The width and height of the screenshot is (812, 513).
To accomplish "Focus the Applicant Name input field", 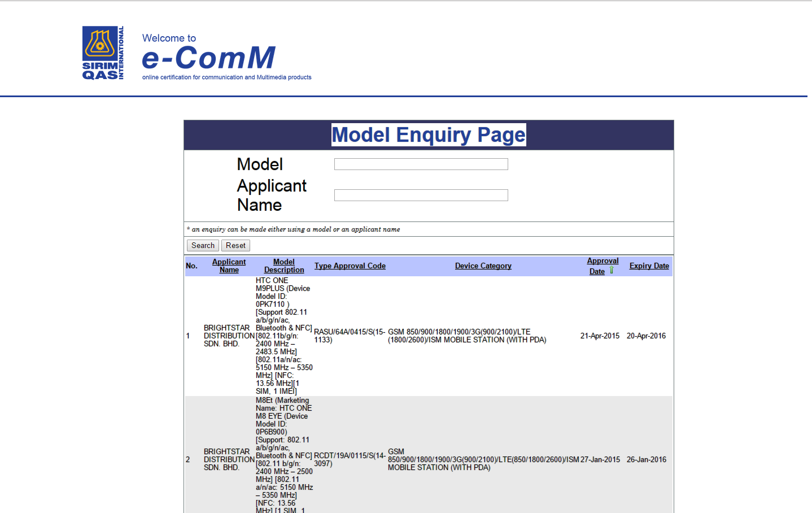I will tap(421, 195).
